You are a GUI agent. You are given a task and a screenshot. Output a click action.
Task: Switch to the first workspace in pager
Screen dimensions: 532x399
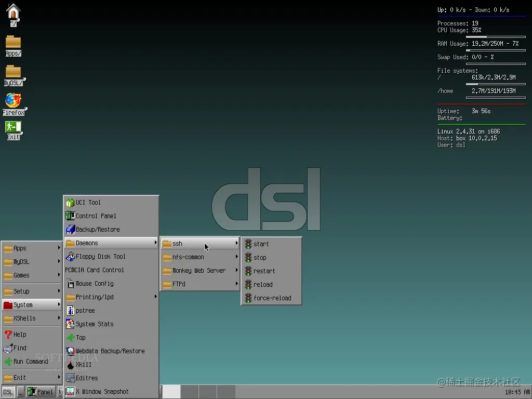click(171, 392)
